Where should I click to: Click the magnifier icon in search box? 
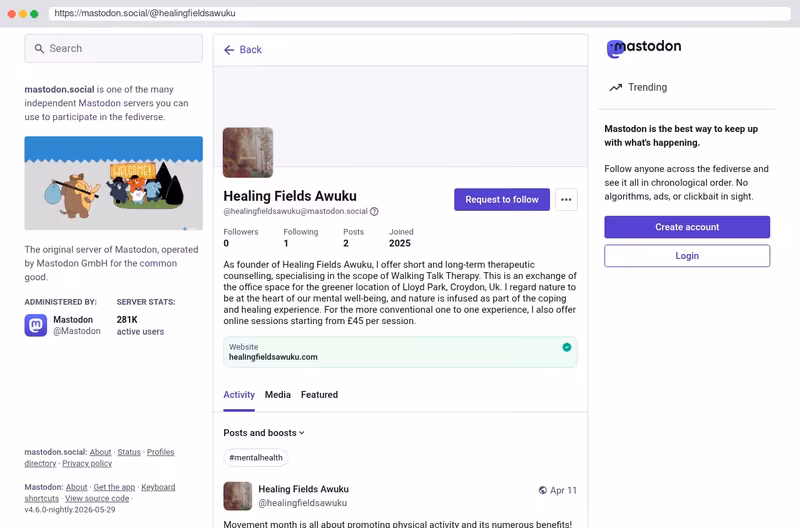tap(39, 48)
